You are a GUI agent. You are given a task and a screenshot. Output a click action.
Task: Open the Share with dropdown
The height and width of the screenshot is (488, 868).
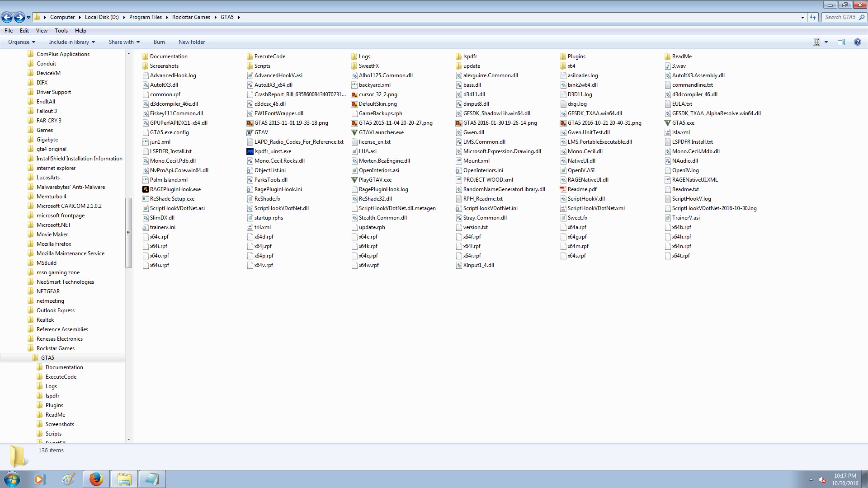tap(124, 42)
